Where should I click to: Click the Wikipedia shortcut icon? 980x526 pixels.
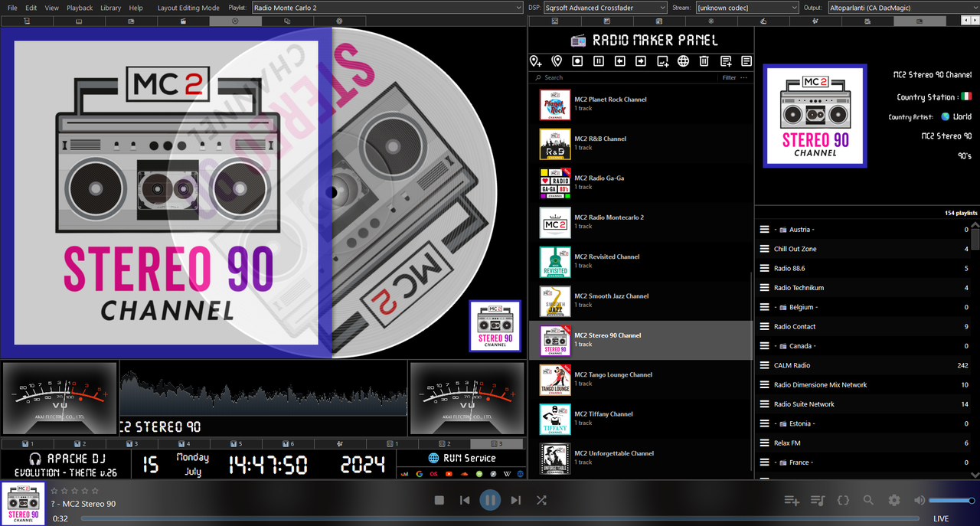(x=507, y=474)
